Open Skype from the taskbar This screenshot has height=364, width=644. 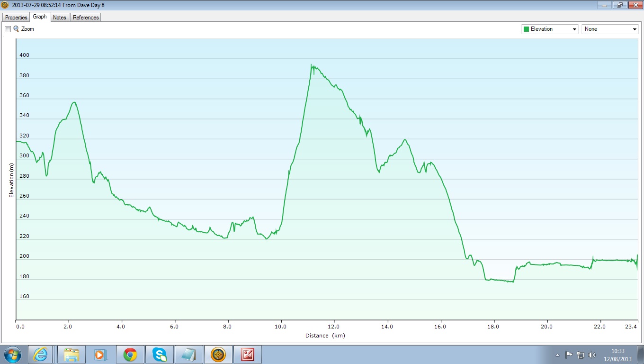tap(160, 355)
